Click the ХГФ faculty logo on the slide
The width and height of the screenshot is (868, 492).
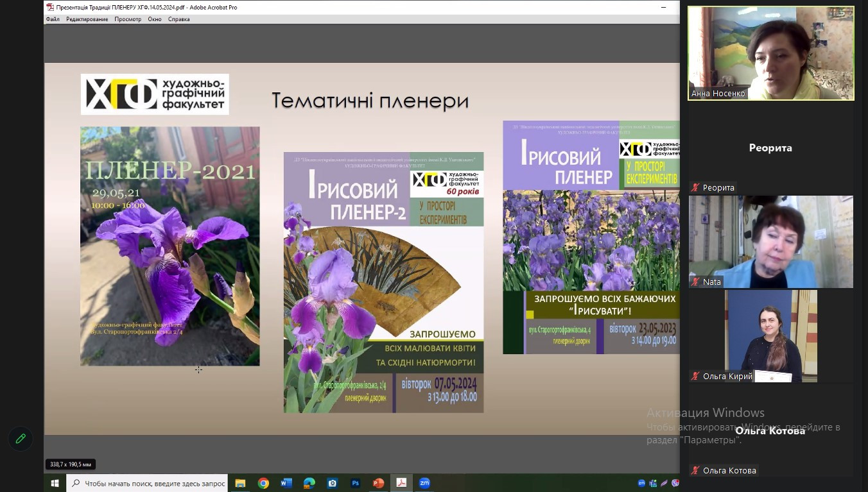click(155, 94)
